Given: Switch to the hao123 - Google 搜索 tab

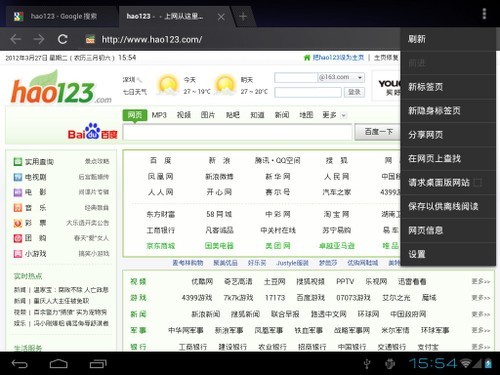Looking at the screenshot, I should [x=62, y=16].
